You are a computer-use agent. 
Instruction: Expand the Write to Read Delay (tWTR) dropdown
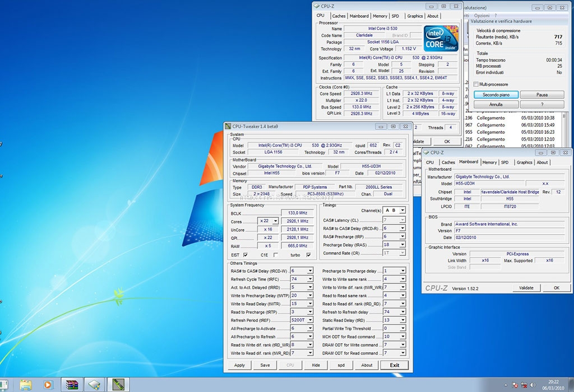coord(310,304)
